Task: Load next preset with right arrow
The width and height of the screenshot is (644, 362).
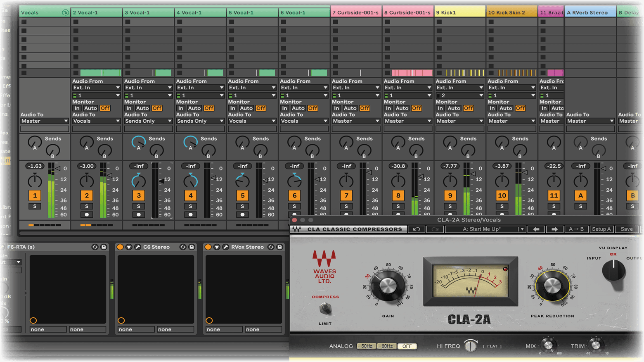Action: (554, 229)
